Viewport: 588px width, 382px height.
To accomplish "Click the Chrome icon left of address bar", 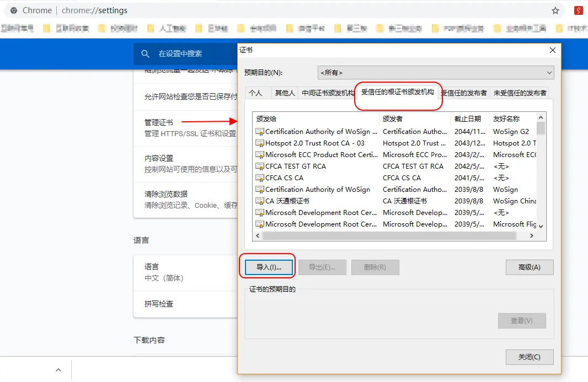I will pyautogui.click(x=14, y=10).
